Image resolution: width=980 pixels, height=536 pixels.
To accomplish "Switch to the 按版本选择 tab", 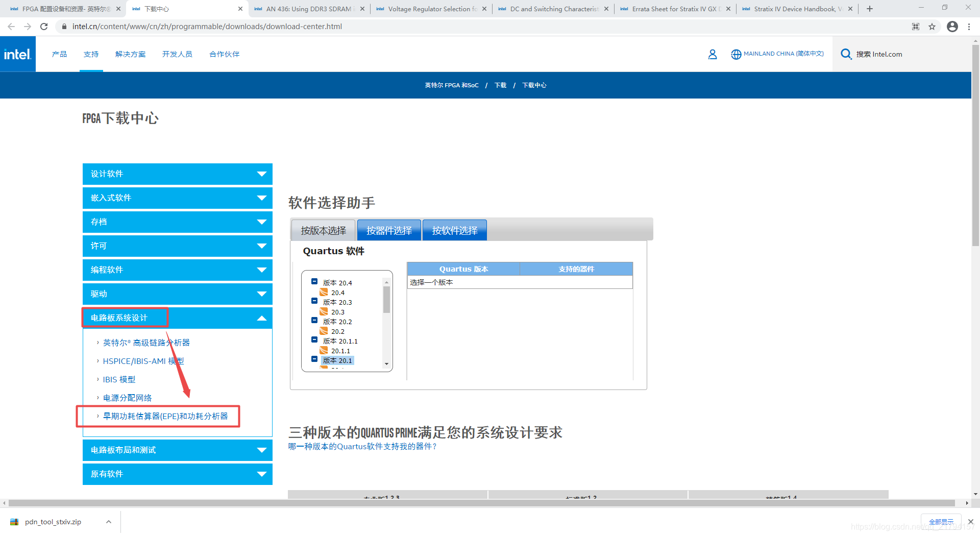I will click(324, 230).
